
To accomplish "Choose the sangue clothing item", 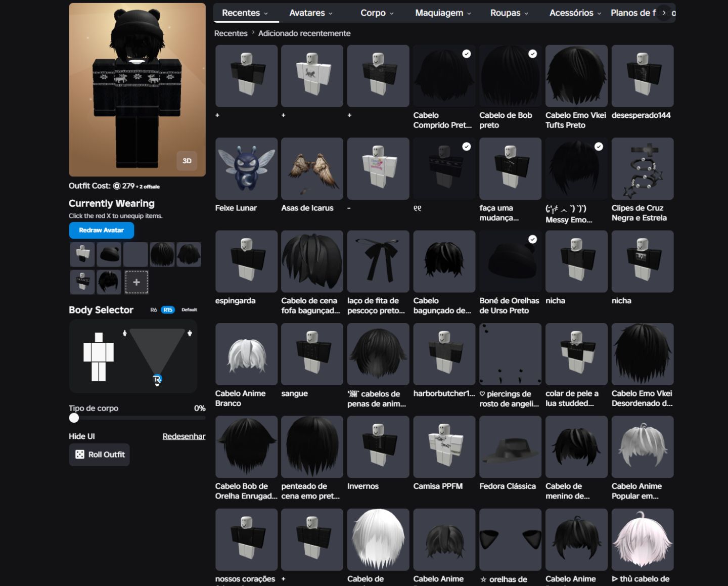I will pyautogui.click(x=312, y=354).
